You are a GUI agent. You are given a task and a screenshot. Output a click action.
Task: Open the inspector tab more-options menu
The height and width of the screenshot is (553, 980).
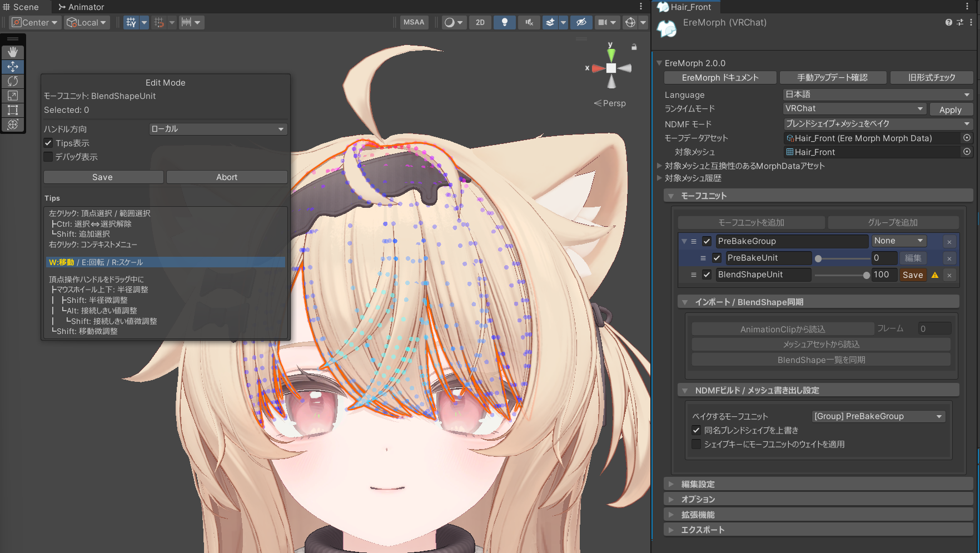(x=968, y=7)
